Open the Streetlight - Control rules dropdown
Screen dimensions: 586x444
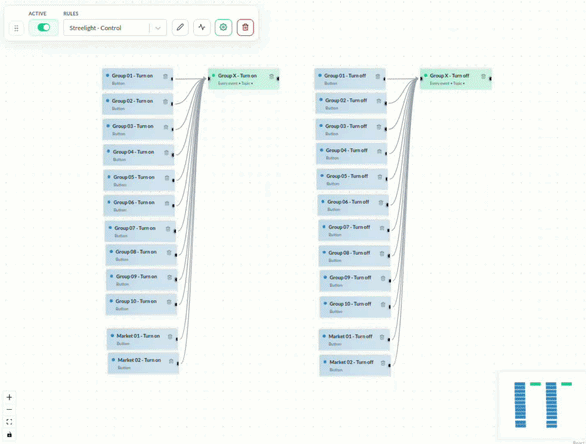pos(115,28)
